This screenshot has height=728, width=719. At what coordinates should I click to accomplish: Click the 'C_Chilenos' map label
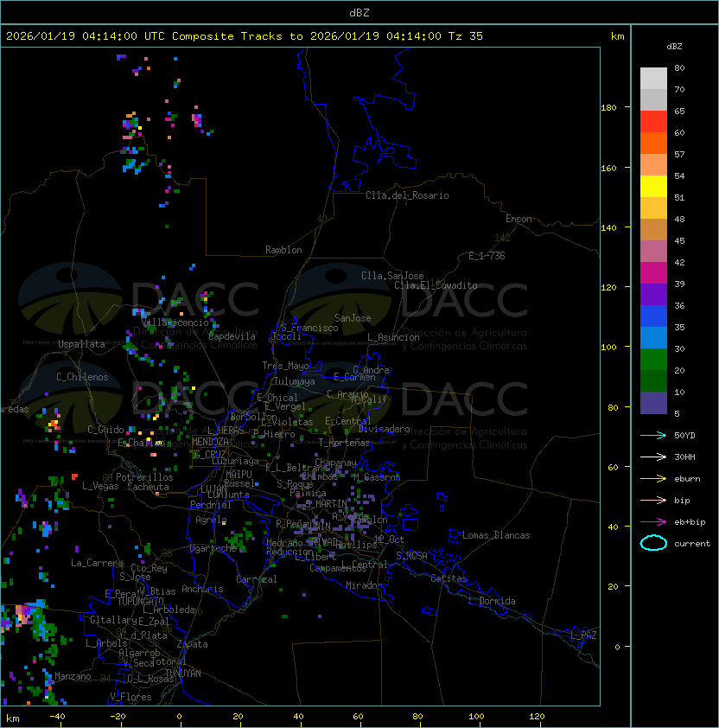[x=82, y=377]
